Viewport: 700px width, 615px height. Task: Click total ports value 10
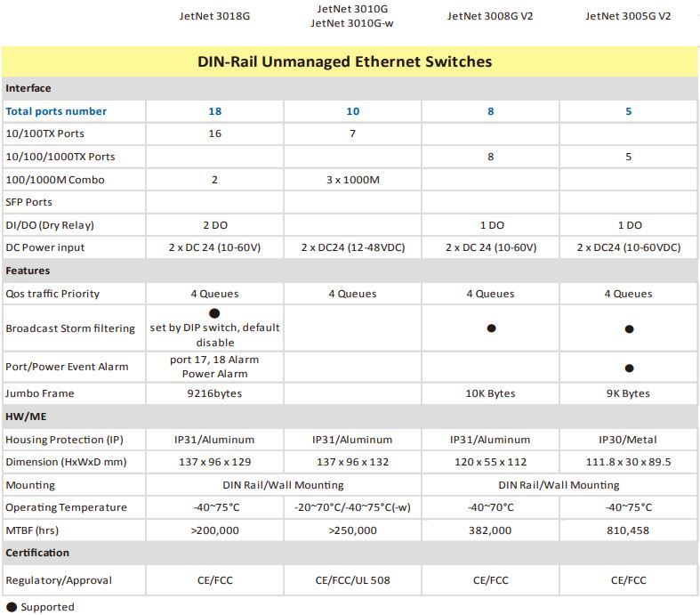pyautogui.click(x=353, y=111)
